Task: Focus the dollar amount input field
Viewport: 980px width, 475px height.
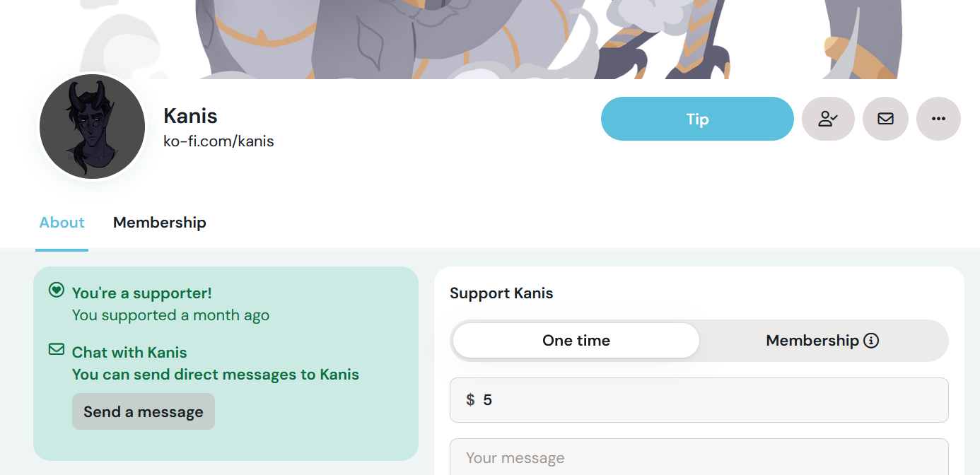Action: tap(707, 400)
